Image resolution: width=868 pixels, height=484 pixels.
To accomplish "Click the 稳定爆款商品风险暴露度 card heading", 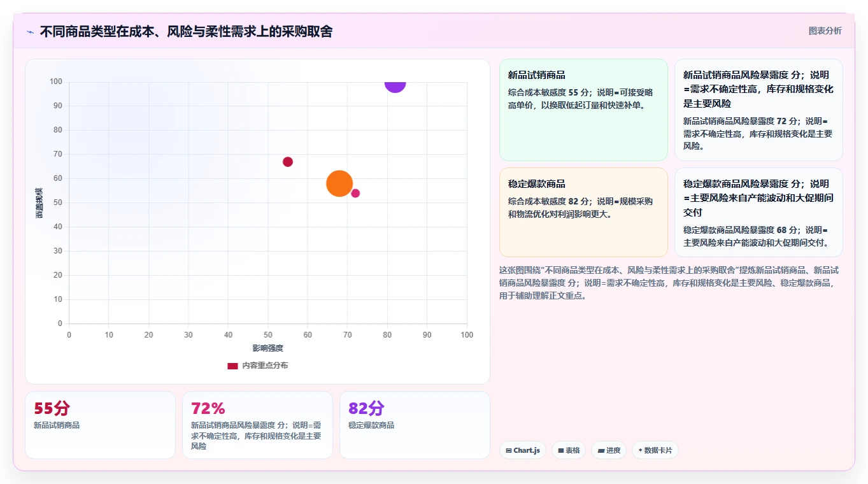I will (758, 197).
